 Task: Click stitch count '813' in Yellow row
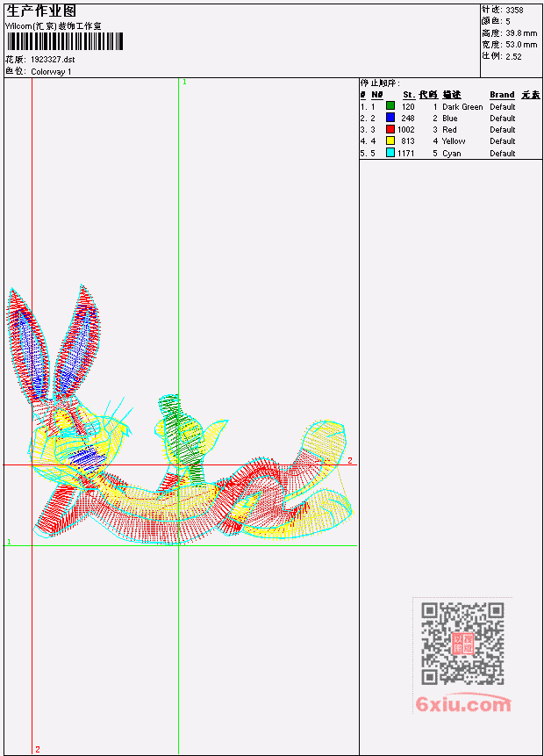(408, 141)
